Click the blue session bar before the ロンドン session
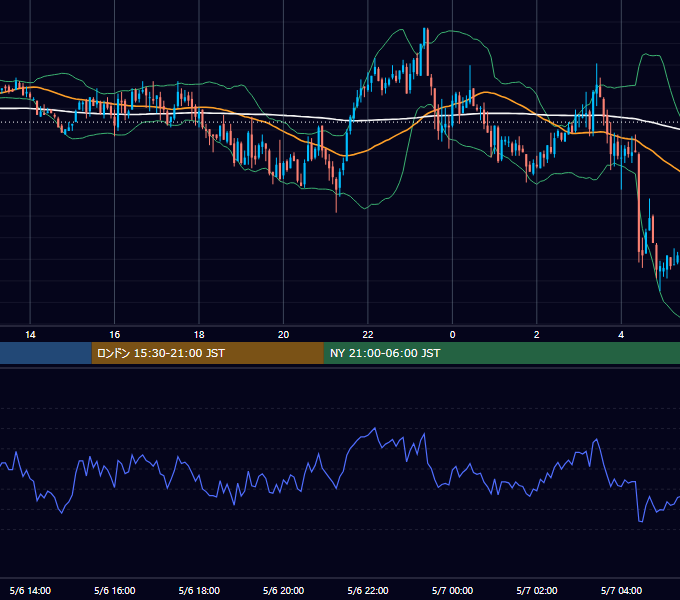Viewport: 680px width, 600px height. pos(46,353)
